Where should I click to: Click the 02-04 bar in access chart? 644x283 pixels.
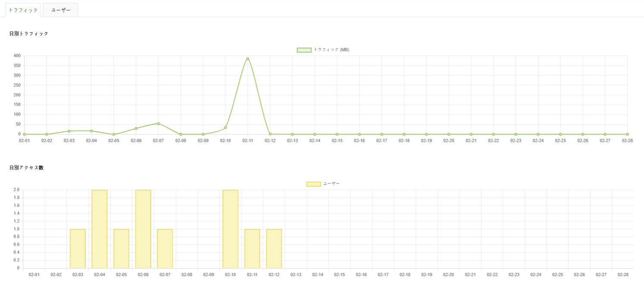click(100, 229)
